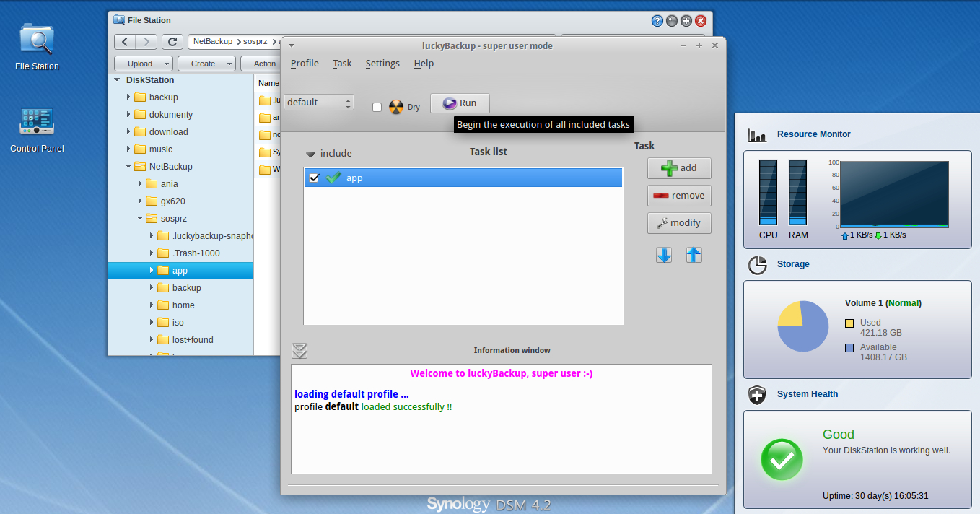980x514 pixels.
Task: Open File Station help icon
Action: pyautogui.click(x=657, y=21)
